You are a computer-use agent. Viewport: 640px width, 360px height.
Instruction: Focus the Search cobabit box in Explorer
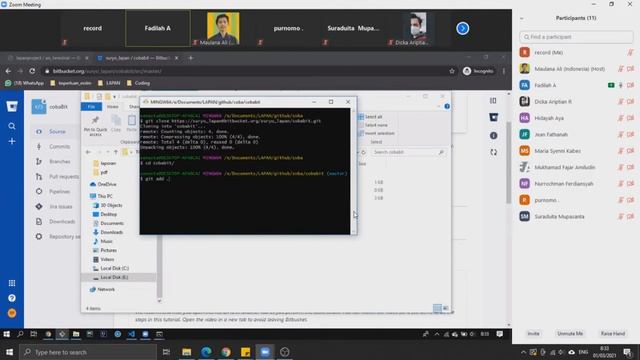point(408,152)
